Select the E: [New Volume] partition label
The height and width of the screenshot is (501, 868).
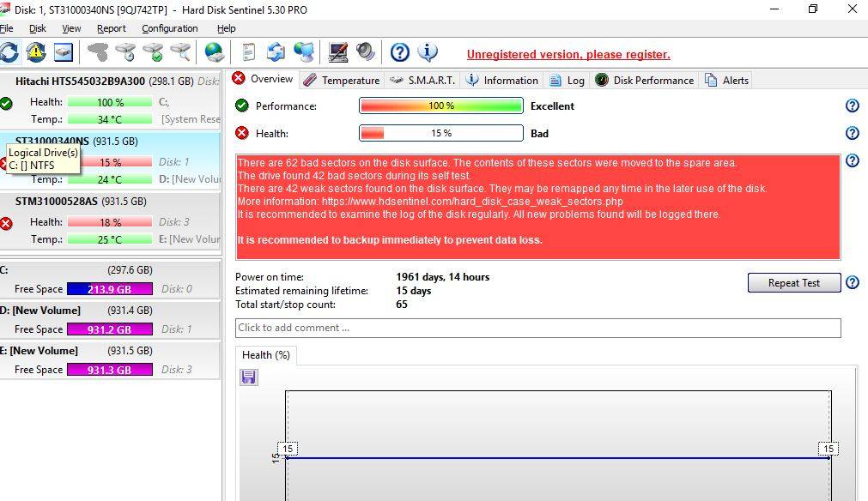pyautogui.click(x=39, y=351)
